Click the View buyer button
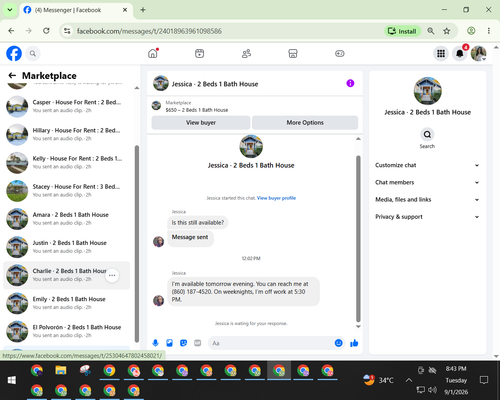The image size is (500, 400). point(201,122)
